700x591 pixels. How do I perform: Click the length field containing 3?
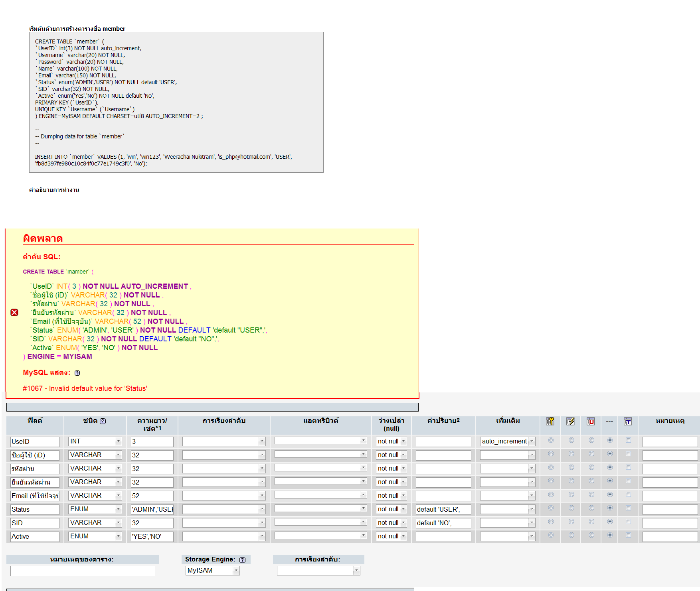(152, 441)
